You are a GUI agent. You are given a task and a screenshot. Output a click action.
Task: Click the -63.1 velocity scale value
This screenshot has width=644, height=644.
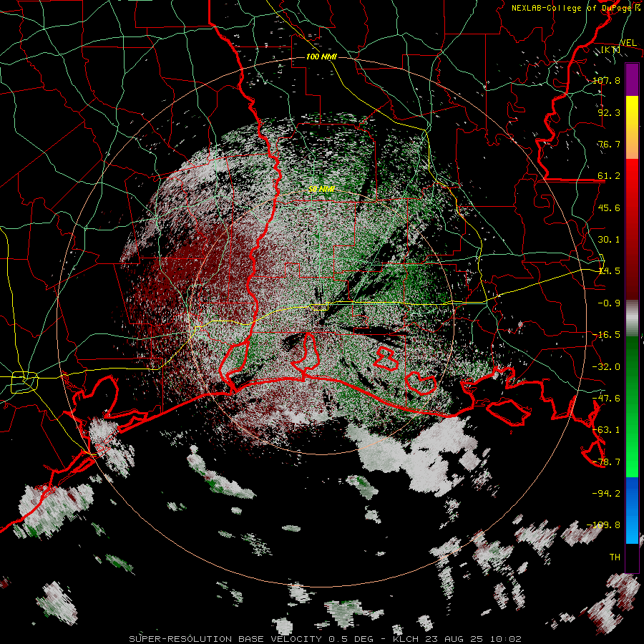click(606, 430)
